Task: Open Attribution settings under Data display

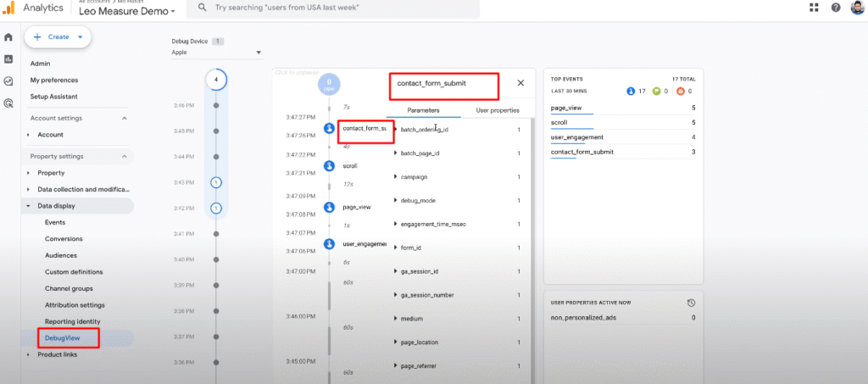Action: point(75,305)
